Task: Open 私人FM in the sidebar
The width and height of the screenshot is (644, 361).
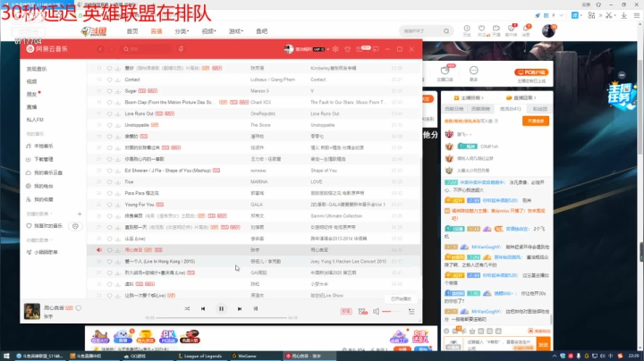Action: click(35, 120)
